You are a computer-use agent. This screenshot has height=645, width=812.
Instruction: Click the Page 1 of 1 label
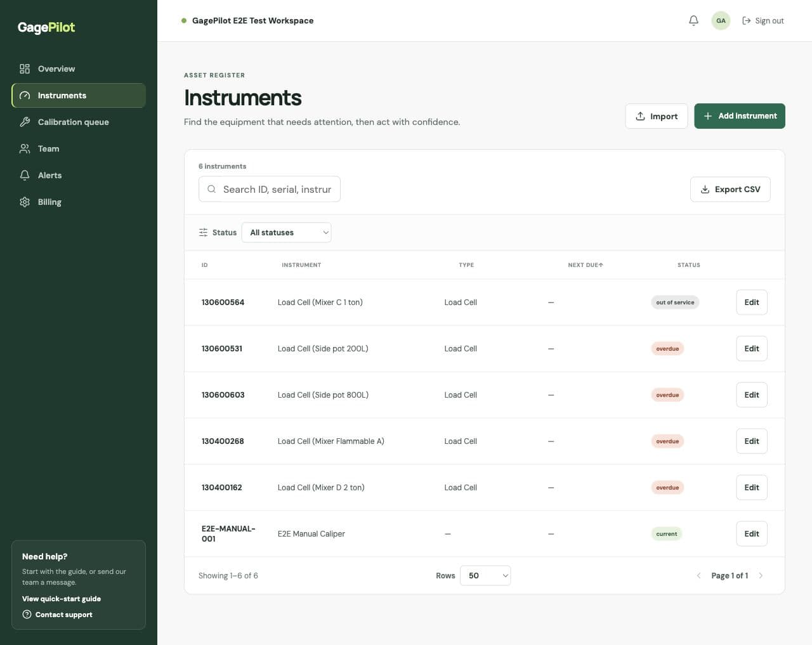(x=730, y=575)
